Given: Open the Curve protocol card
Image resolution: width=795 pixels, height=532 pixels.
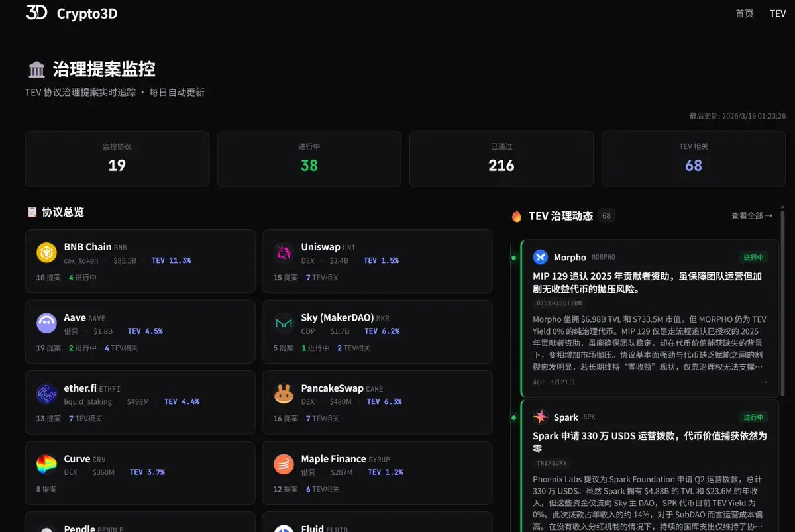Looking at the screenshot, I should (140, 473).
